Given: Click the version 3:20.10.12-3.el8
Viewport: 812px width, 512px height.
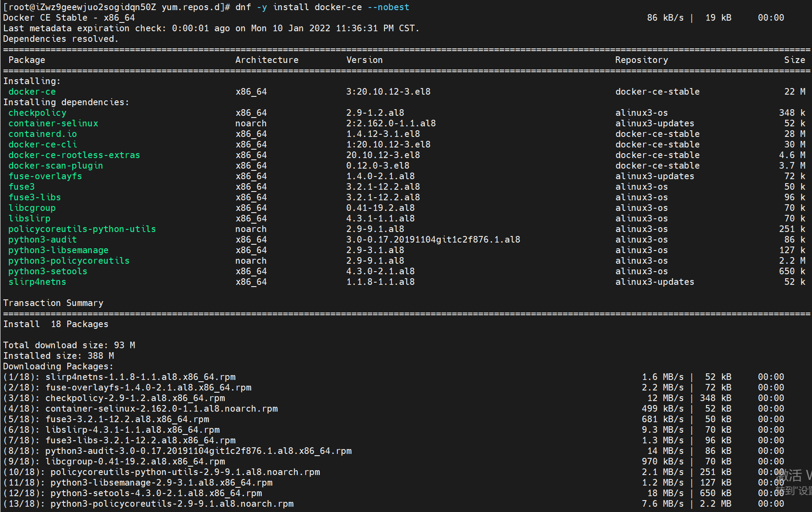Looking at the screenshot, I should pyautogui.click(x=388, y=92).
